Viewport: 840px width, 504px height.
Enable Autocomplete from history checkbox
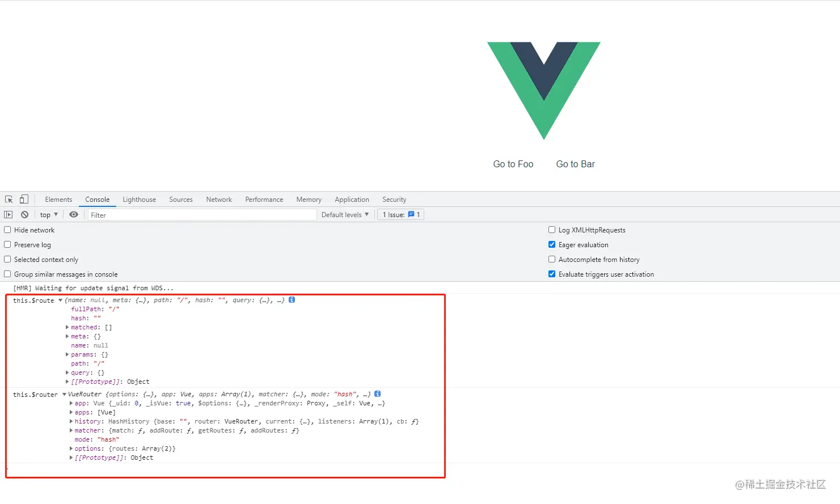(x=552, y=259)
